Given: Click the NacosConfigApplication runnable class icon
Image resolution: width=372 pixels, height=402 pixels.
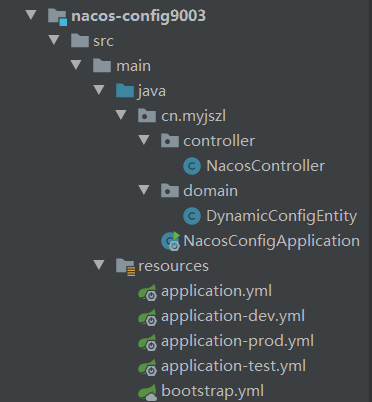Looking at the screenshot, I should pyautogui.click(x=170, y=241).
